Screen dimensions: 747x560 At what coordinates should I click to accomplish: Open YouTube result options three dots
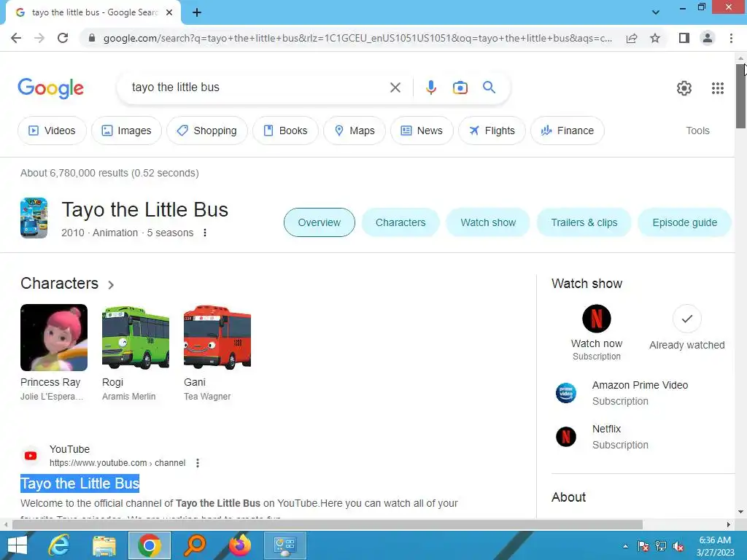tap(198, 463)
